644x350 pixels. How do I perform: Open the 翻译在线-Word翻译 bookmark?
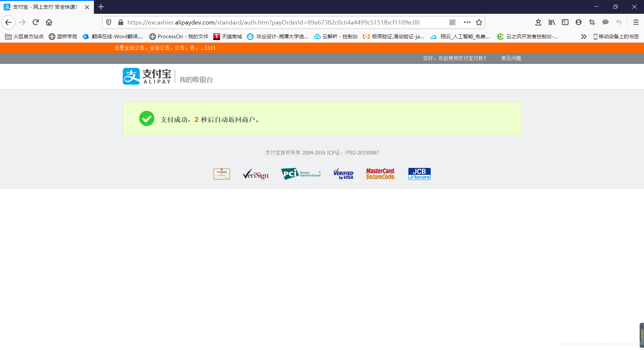click(113, 37)
